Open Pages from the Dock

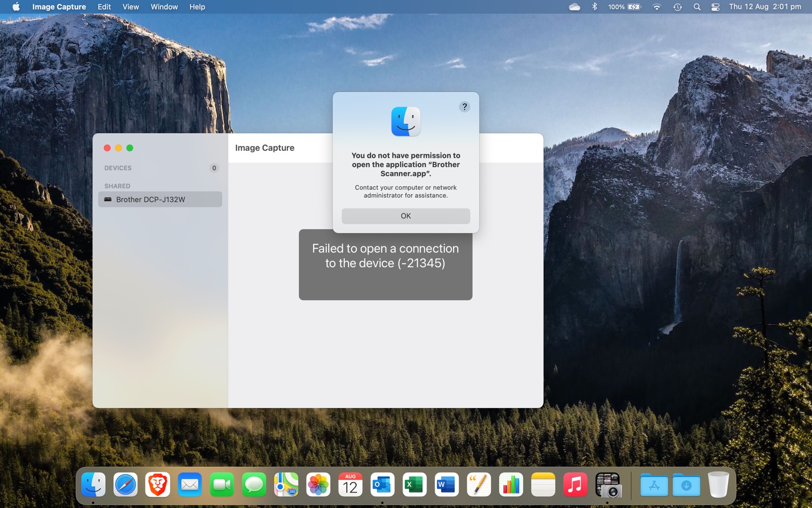click(479, 485)
